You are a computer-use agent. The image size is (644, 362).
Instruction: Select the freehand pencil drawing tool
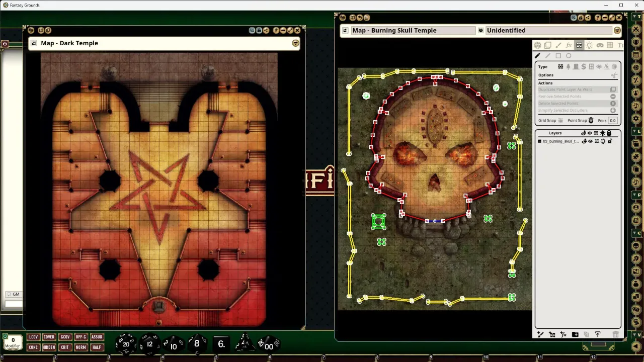pyautogui.click(x=537, y=55)
